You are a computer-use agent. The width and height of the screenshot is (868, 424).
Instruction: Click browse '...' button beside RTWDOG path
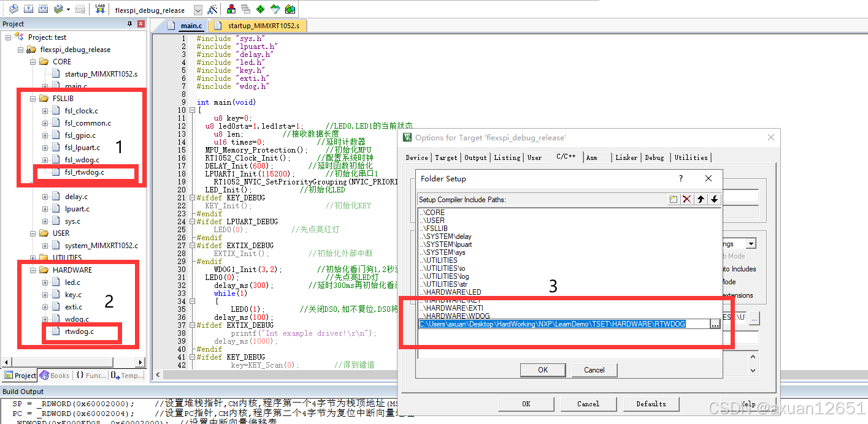pyautogui.click(x=715, y=324)
